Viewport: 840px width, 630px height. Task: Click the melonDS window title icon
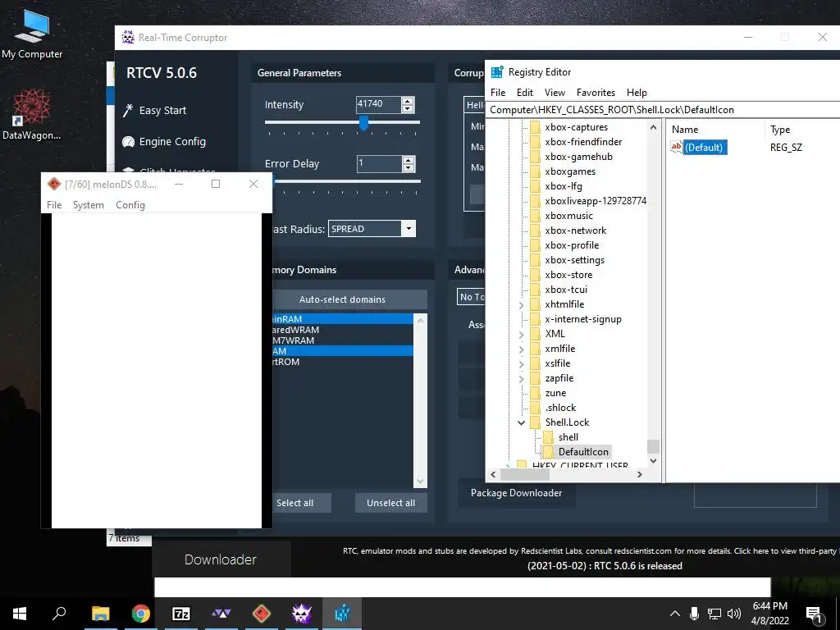(53, 185)
